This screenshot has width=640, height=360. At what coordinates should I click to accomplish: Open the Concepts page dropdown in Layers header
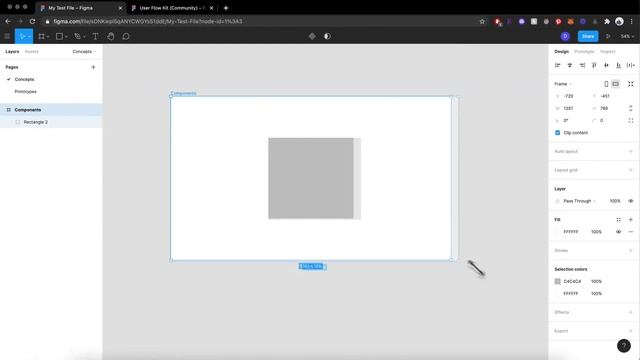click(x=84, y=51)
